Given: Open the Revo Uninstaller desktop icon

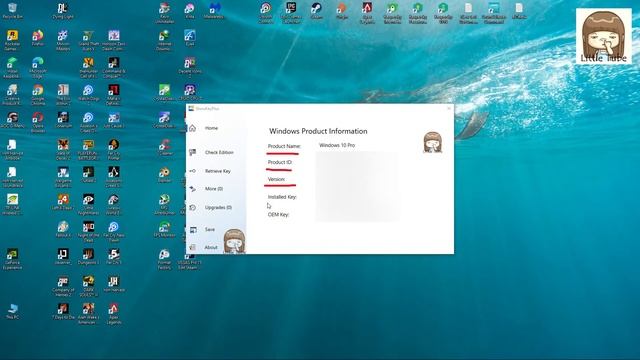Looking at the screenshot, I should coord(164,12).
